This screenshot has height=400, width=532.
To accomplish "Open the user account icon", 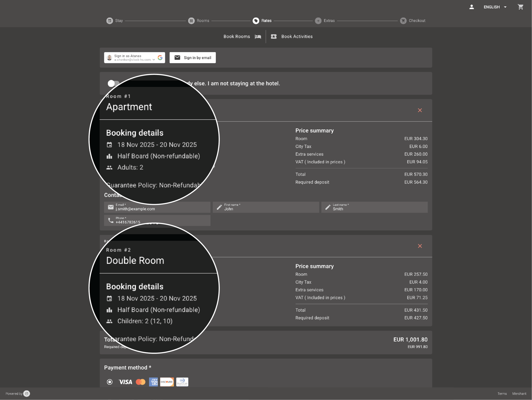I will pyautogui.click(x=472, y=7).
